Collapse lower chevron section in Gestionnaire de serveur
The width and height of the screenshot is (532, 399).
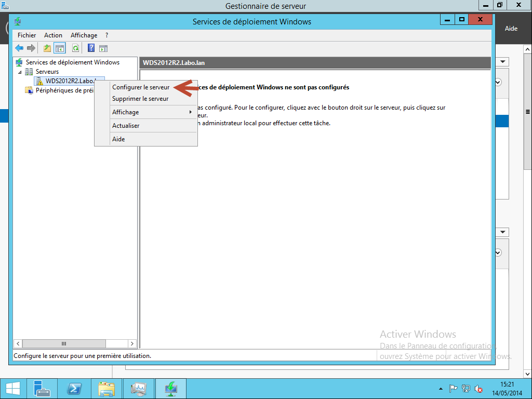[x=498, y=253]
